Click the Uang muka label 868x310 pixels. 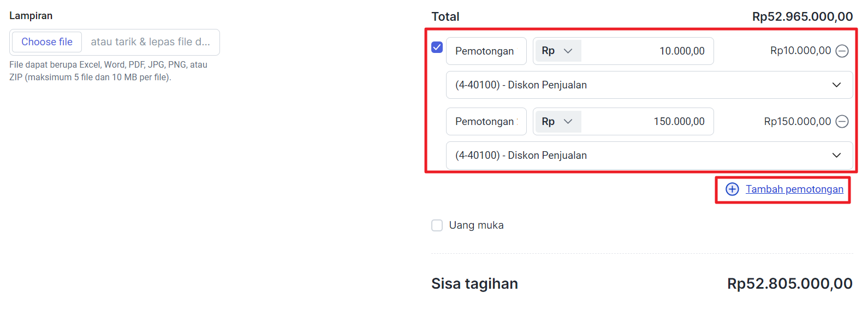(476, 225)
